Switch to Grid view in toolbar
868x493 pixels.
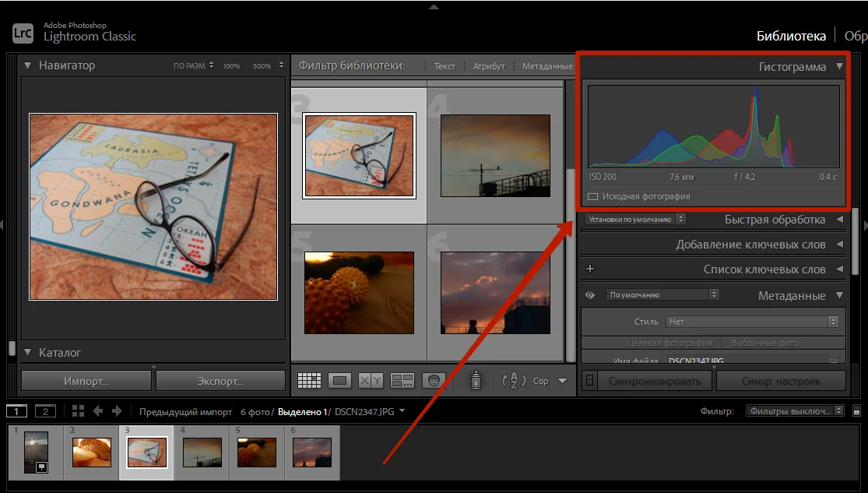309,381
